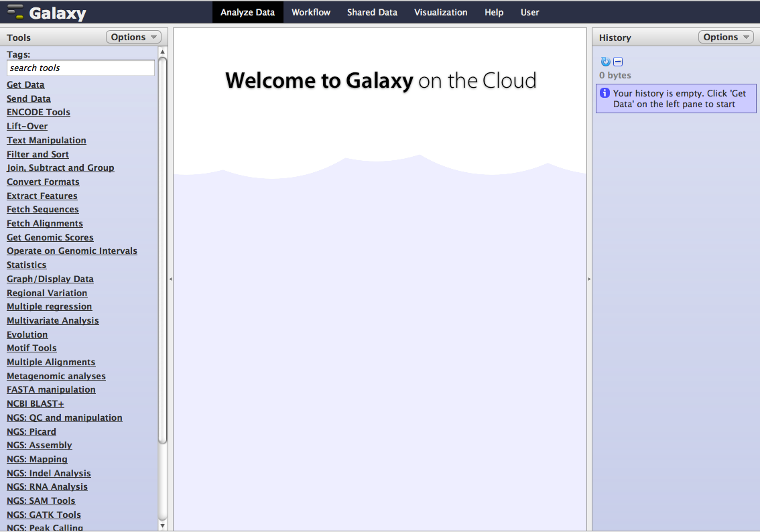Image resolution: width=760 pixels, height=532 pixels.
Task: Open Multiple regression section
Action: pyautogui.click(x=50, y=307)
